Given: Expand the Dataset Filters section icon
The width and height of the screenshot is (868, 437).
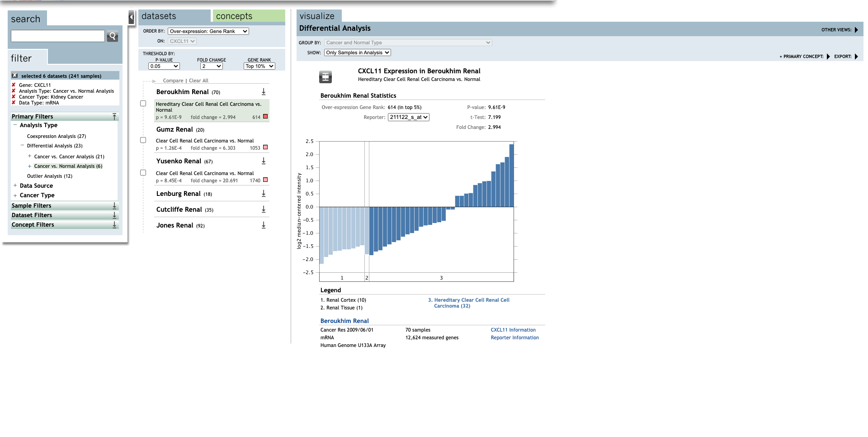Looking at the screenshot, I should point(114,215).
